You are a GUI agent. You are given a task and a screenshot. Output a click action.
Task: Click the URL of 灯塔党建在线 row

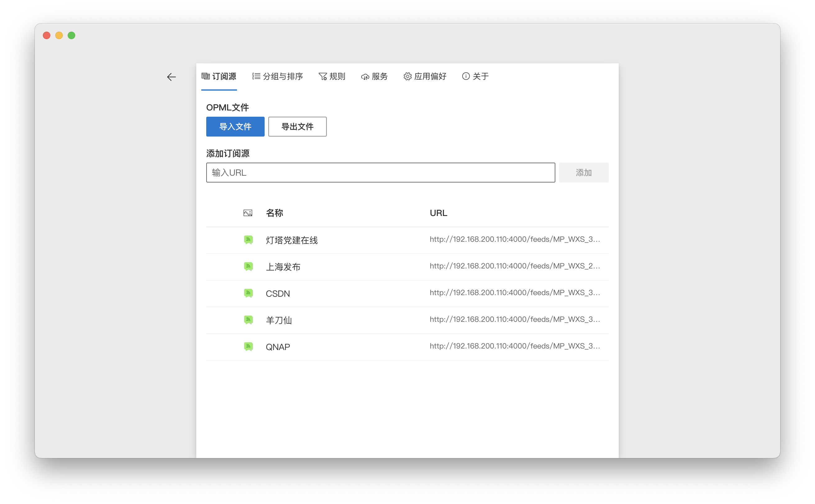tap(514, 239)
